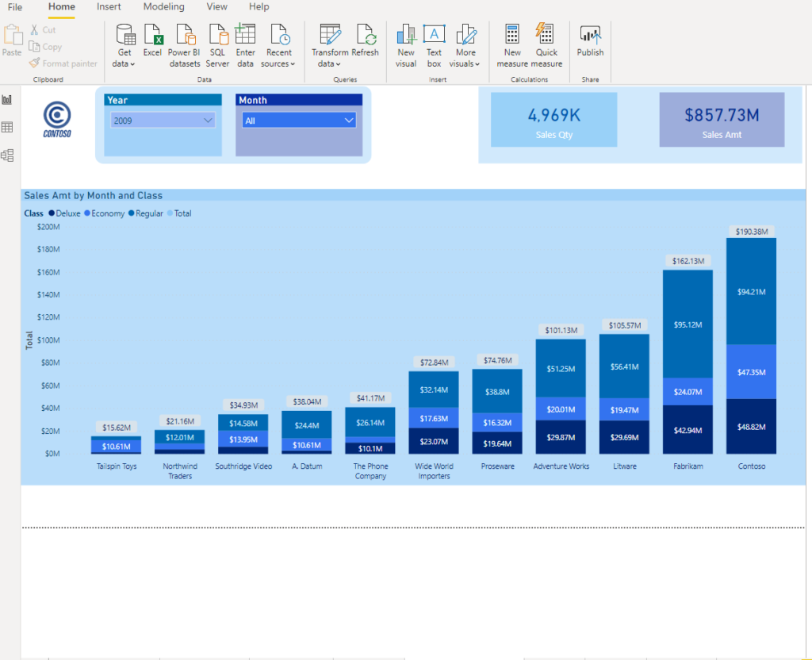This screenshot has height=660, width=812.
Task: Select the Sales Qty 4,969K card
Action: [554, 120]
